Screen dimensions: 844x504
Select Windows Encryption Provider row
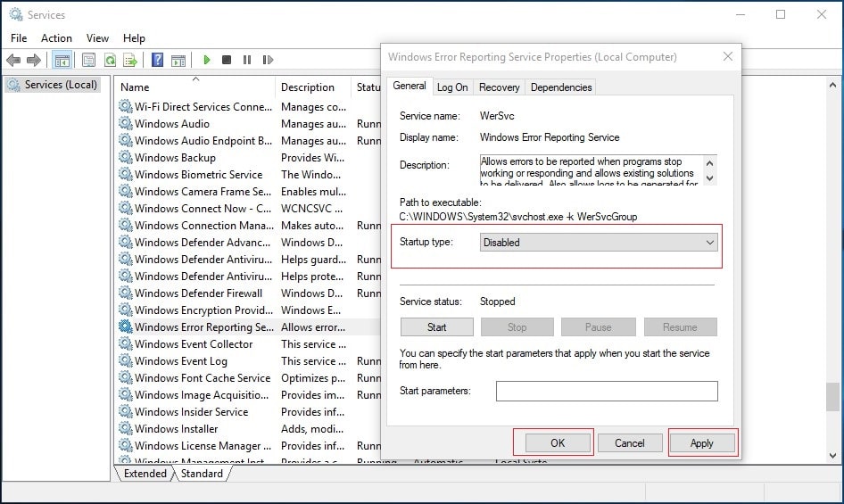249,310
